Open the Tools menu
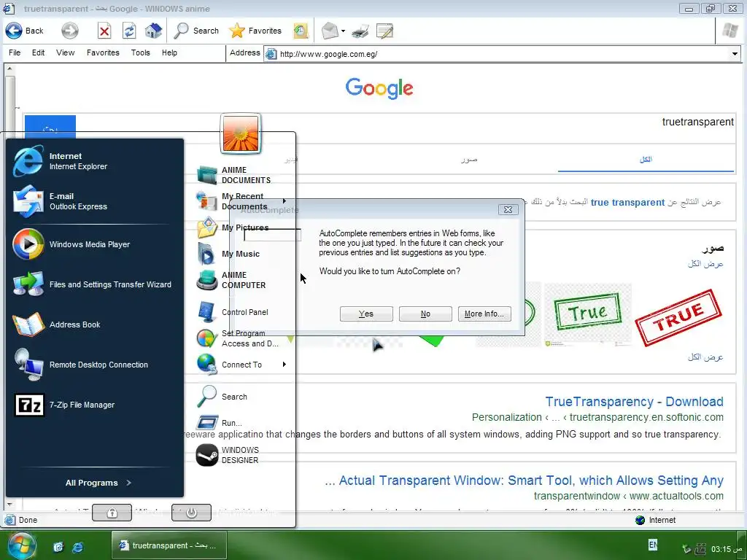Screen dimensions: 747x560 point(141,52)
